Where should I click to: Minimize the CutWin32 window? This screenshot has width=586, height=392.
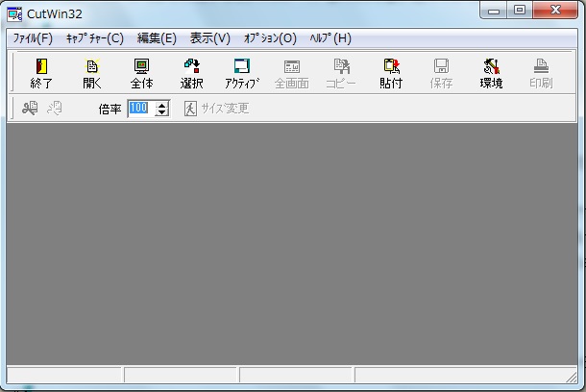point(494,11)
